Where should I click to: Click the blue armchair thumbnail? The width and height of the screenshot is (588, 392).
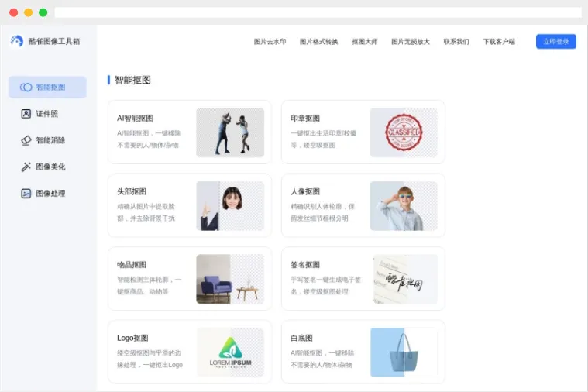coord(230,279)
